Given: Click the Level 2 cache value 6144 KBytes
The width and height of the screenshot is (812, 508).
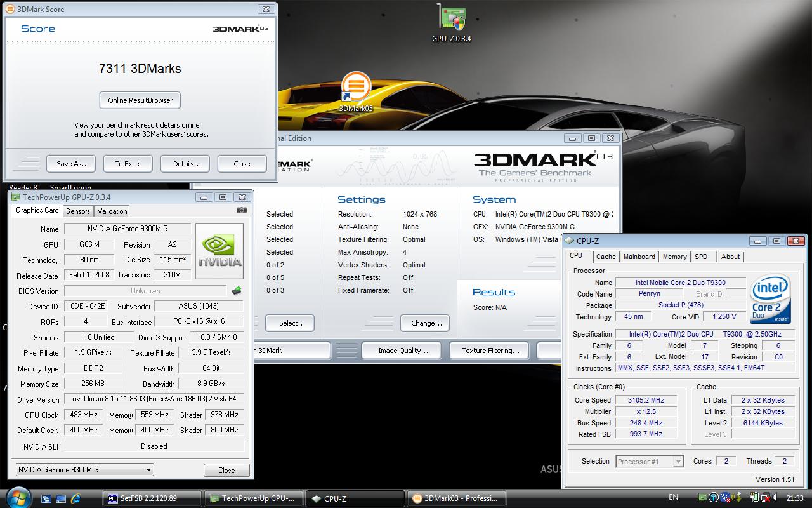Looking at the screenshot, I should tap(762, 423).
